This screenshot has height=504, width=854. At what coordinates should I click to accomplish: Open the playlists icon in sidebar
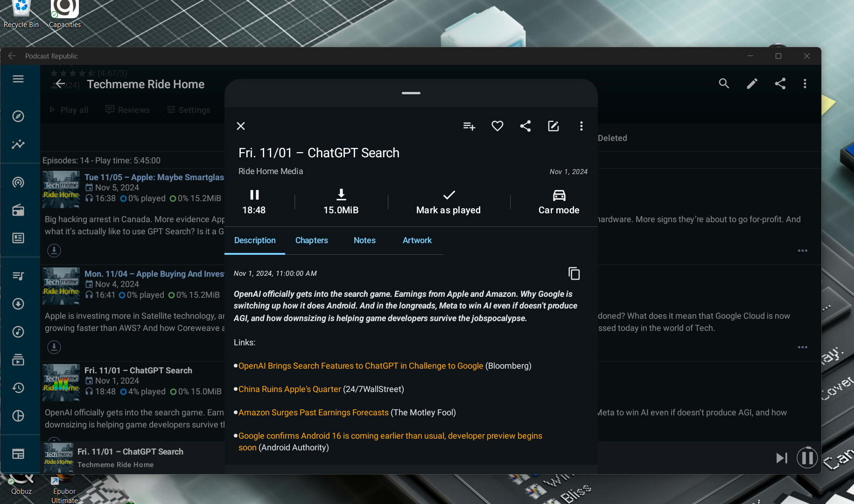pyautogui.click(x=18, y=276)
